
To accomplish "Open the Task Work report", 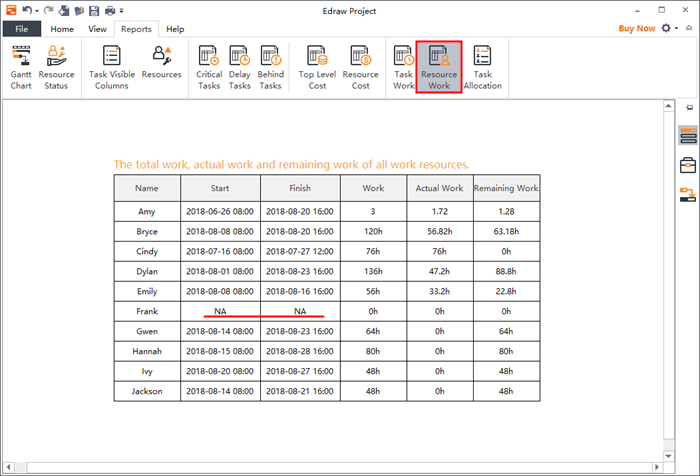I will tap(404, 67).
